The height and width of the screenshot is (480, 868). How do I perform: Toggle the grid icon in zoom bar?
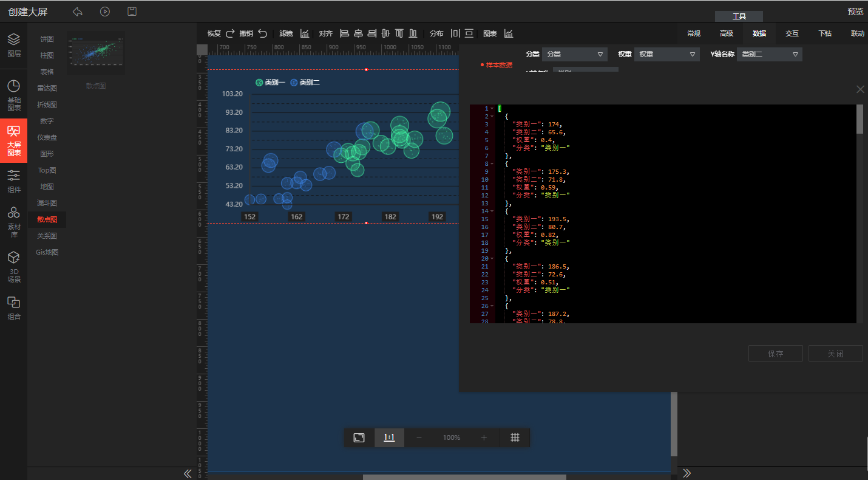tap(515, 437)
